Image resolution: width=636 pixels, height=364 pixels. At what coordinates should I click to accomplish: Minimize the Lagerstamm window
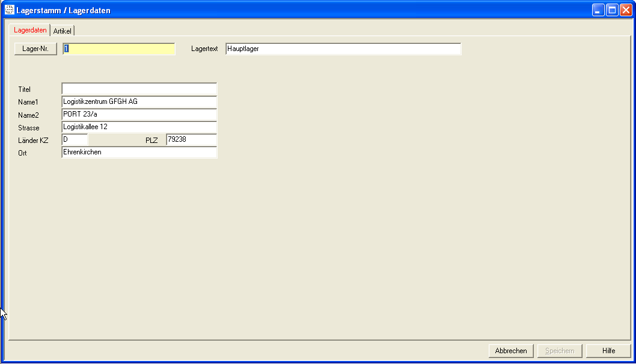598,10
